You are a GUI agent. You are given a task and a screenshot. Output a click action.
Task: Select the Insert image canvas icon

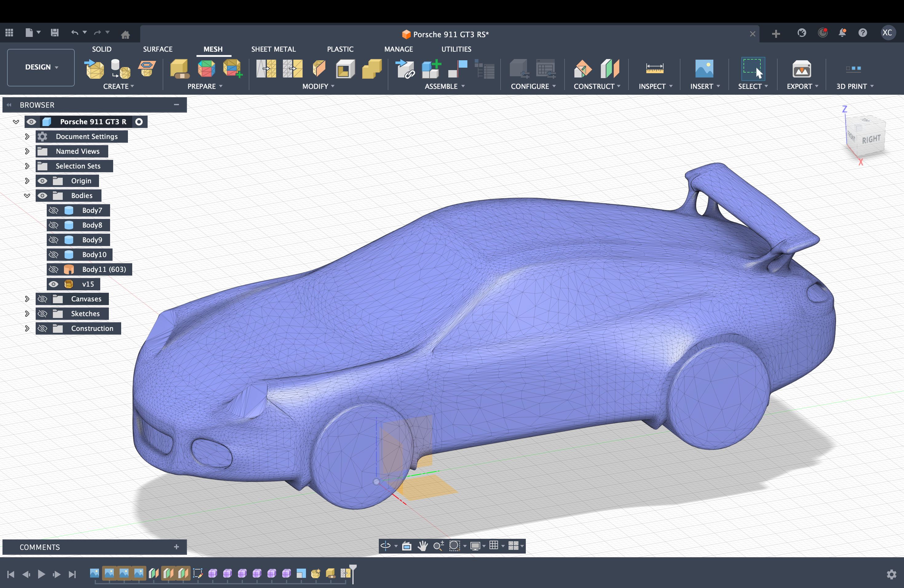click(x=704, y=69)
